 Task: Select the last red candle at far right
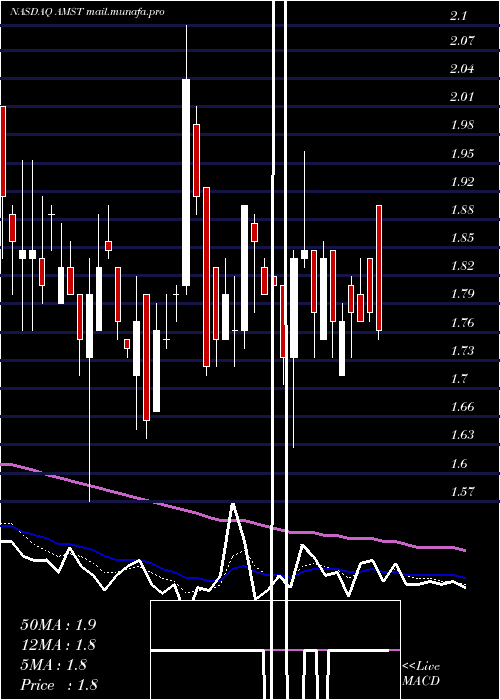[x=379, y=268]
